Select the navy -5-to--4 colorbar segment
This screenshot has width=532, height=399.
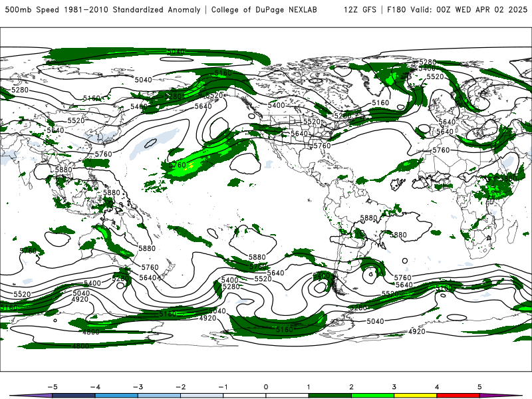coord(74,396)
